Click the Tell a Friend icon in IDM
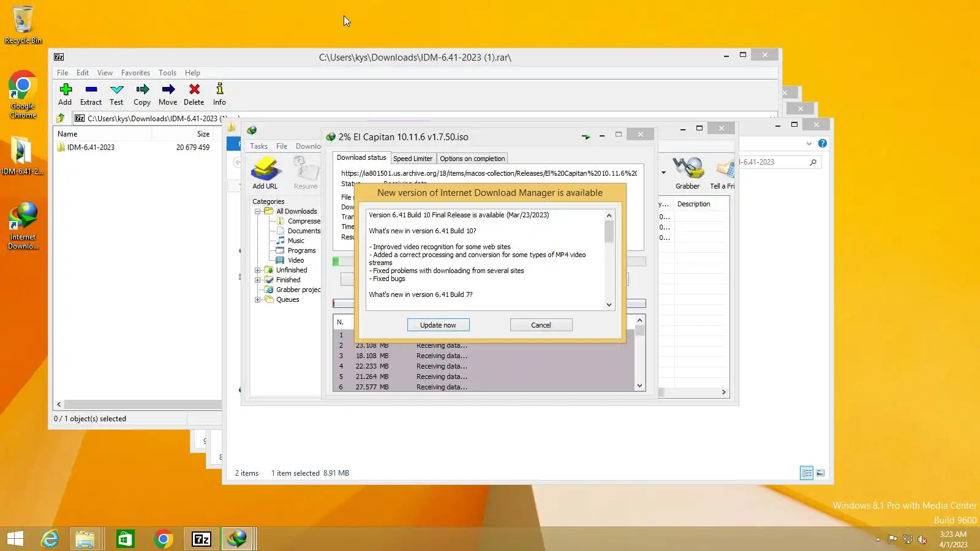Image resolution: width=980 pixels, height=551 pixels. [723, 173]
